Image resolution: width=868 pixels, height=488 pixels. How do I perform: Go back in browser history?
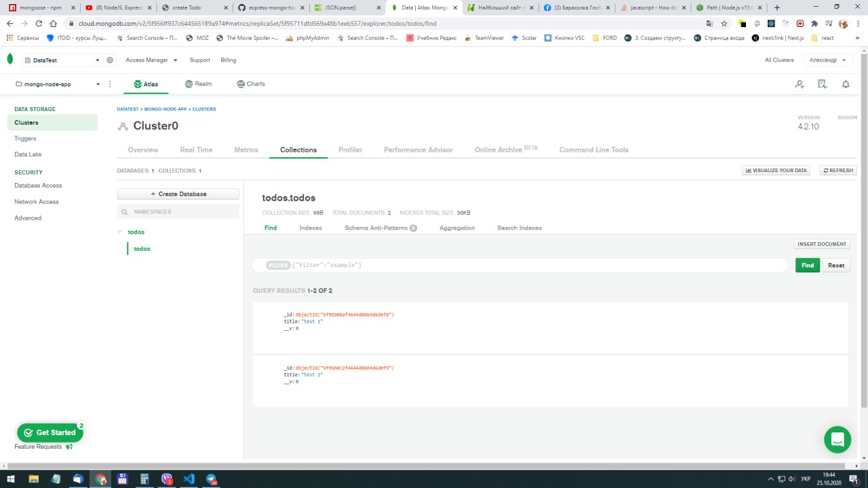[x=10, y=23]
